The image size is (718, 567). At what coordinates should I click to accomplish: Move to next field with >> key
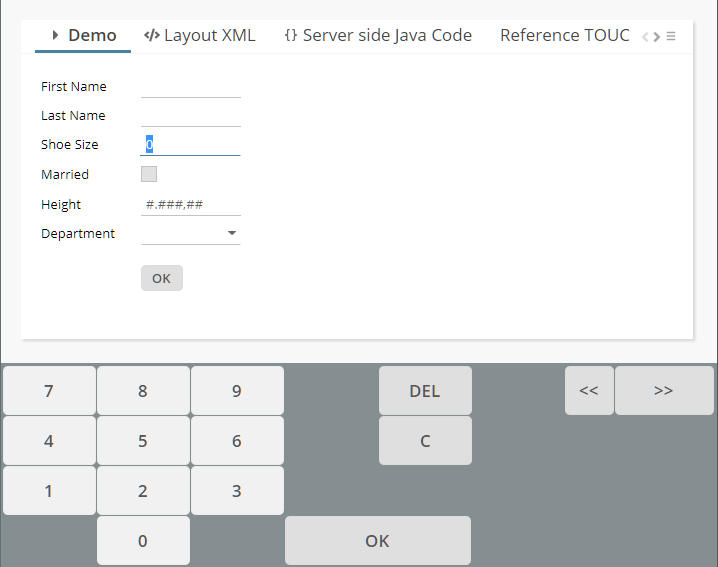[x=664, y=390]
